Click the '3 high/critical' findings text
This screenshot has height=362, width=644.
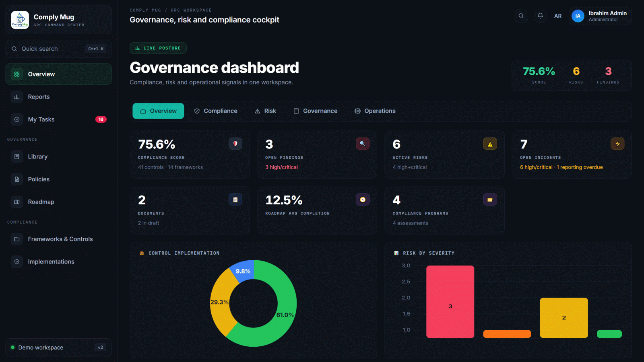pyautogui.click(x=281, y=167)
